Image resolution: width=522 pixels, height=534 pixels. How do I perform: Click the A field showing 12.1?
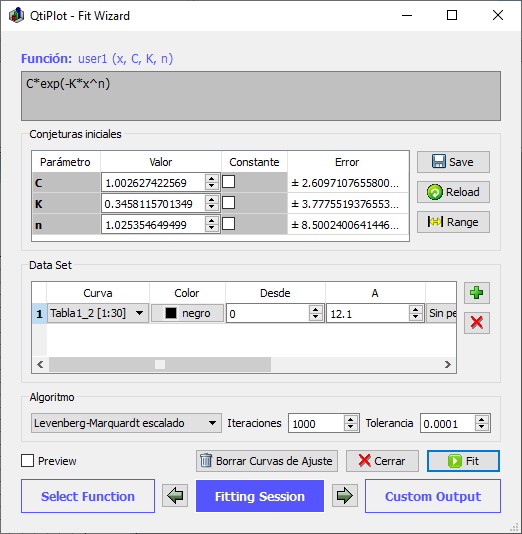pyautogui.click(x=368, y=314)
